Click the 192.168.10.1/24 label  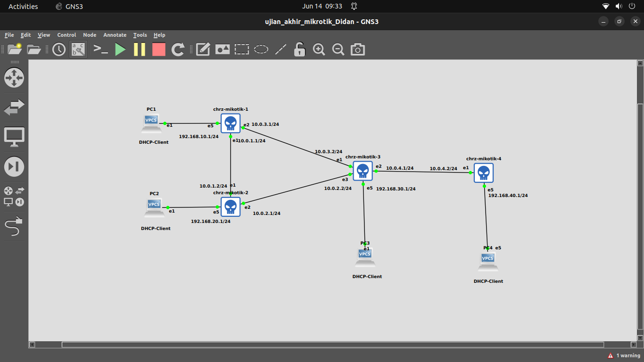pyautogui.click(x=198, y=137)
